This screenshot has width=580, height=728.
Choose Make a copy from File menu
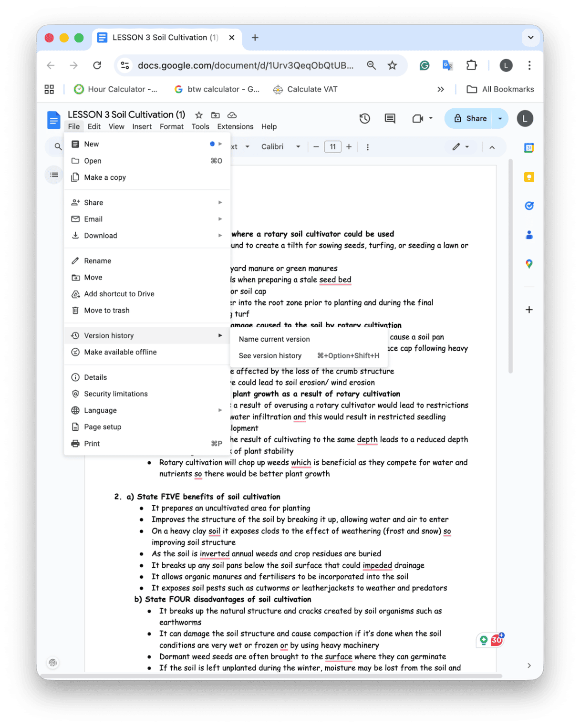pos(105,177)
